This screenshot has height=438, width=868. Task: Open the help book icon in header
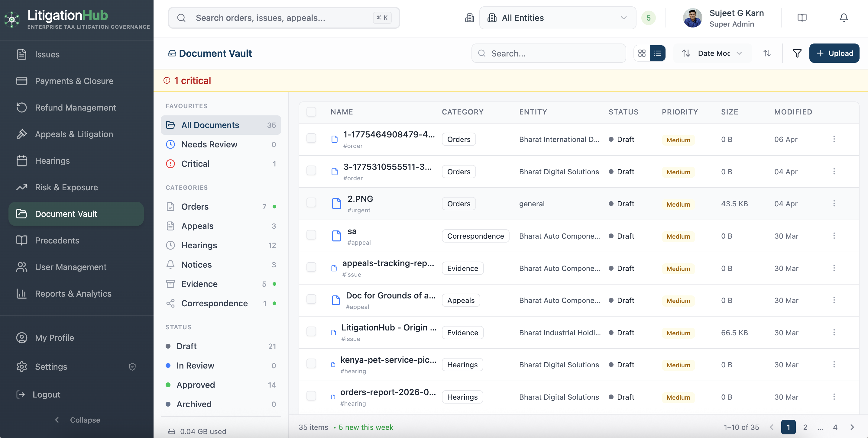pos(802,18)
